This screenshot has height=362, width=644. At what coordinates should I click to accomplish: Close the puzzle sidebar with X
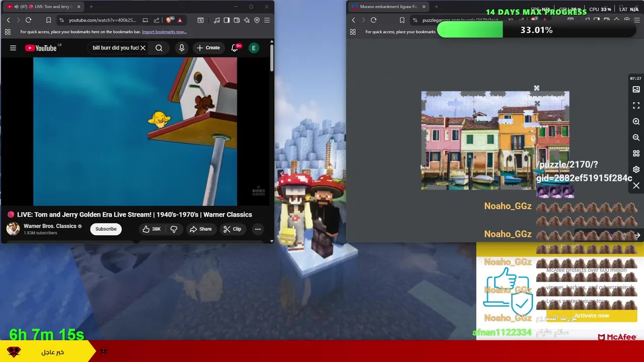636,186
